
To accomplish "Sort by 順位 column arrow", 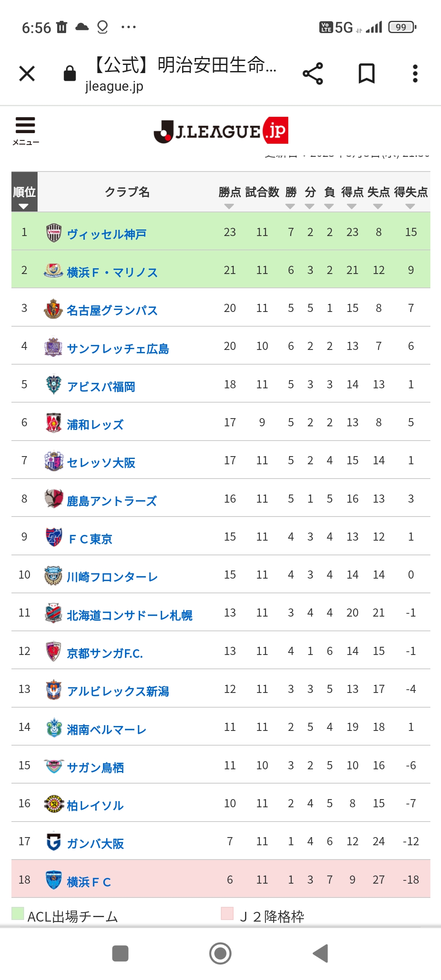I will pyautogui.click(x=24, y=206).
